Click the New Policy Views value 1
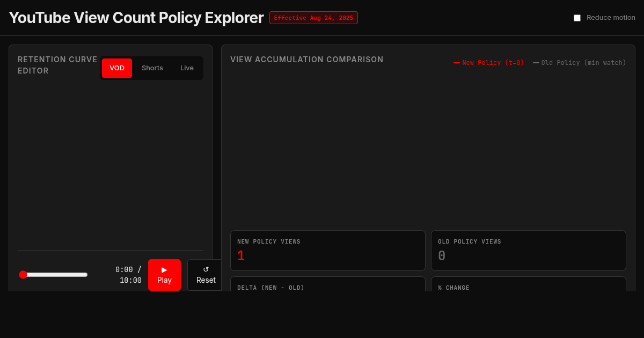This screenshot has width=644, height=338. coord(241,256)
